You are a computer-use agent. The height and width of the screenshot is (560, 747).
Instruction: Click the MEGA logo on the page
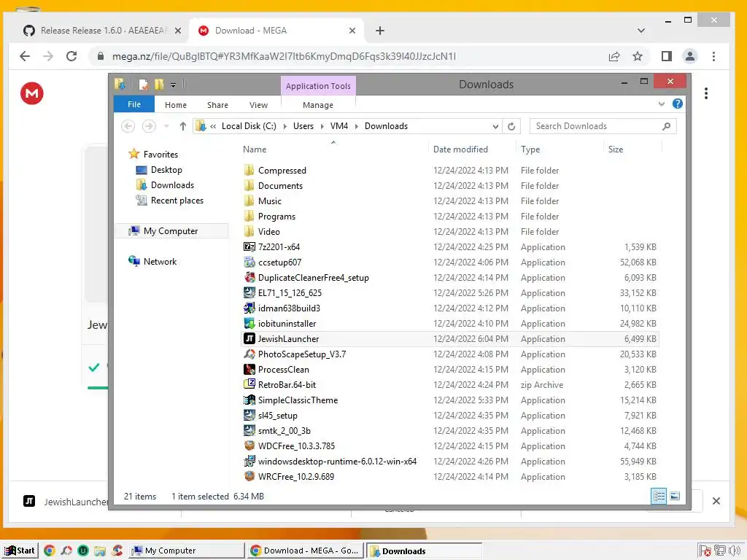click(32, 93)
